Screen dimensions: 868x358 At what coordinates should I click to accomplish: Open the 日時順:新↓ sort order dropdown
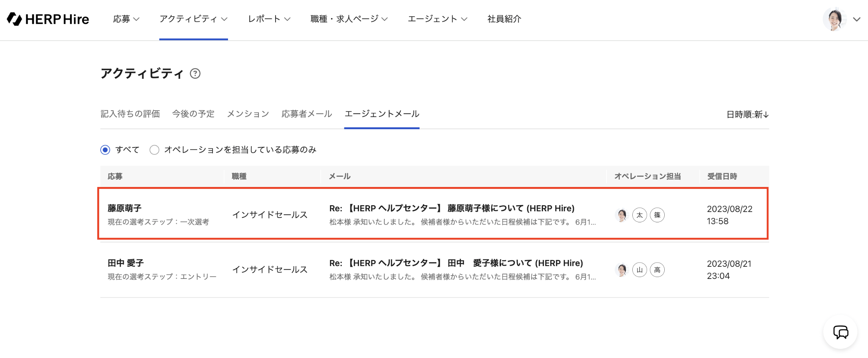(x=747, y=114)
